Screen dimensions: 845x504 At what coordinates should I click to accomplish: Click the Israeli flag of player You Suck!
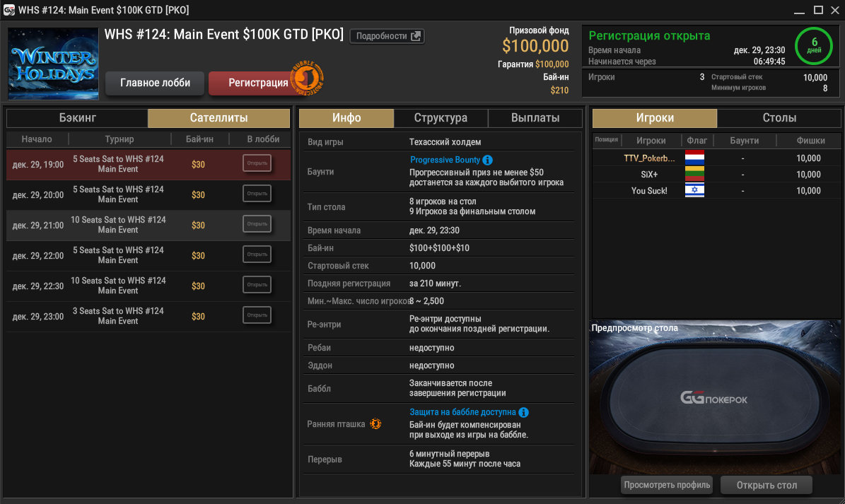click(x=694, y=190)
